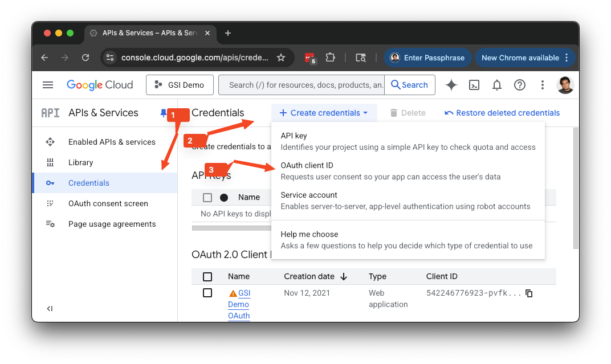This screenshot has width=611, height=364.
Task: Open the help question mark icon
Action: tap(519, 85)
